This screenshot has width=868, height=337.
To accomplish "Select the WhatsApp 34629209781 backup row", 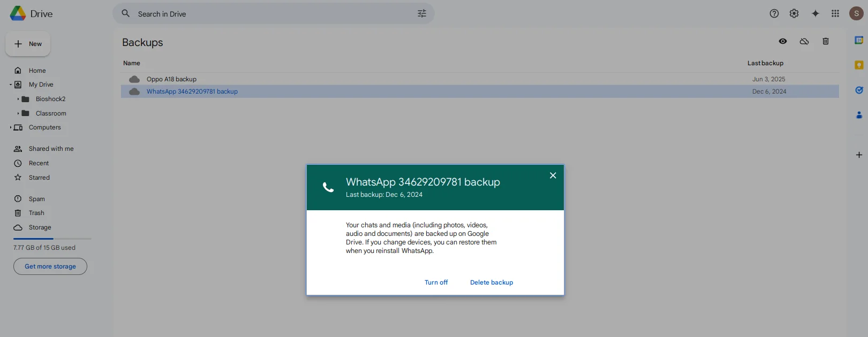I will [x=480, y=91].
